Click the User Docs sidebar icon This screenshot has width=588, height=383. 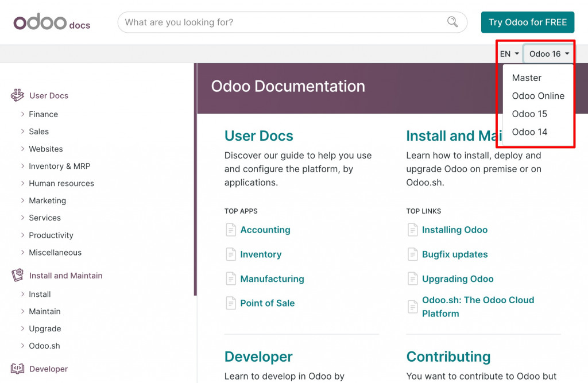point(17,95)
